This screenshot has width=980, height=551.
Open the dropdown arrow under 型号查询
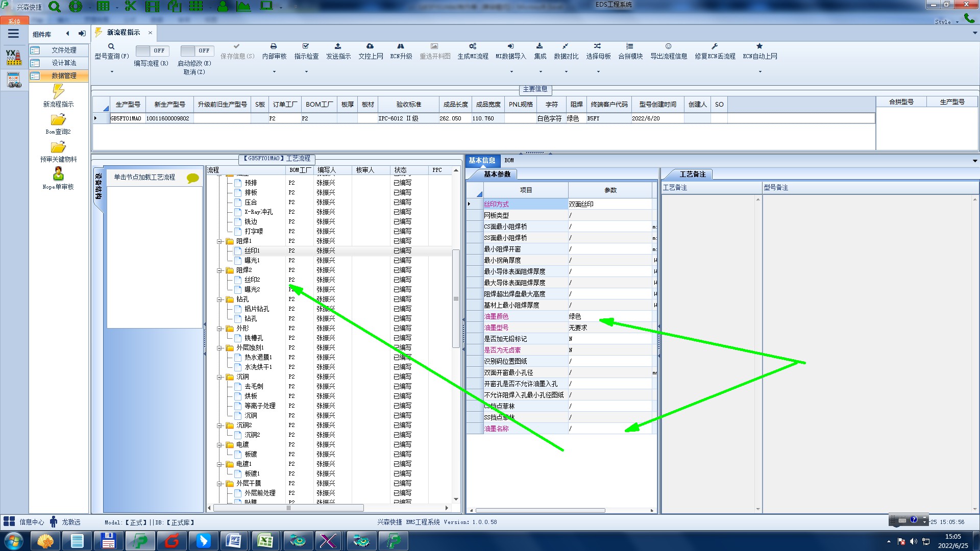[x=112, y=71]
